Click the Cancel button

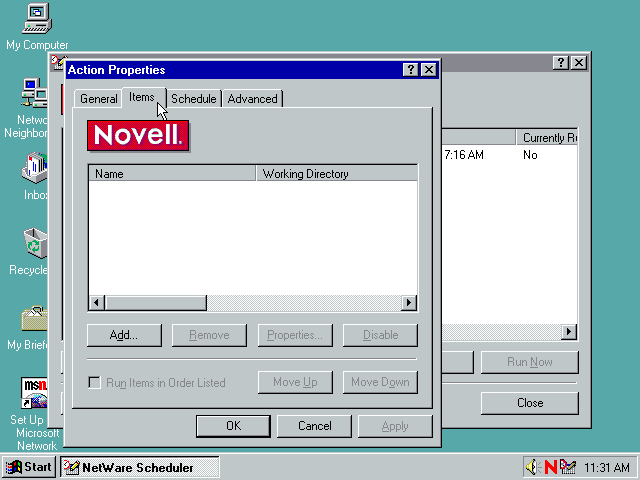[x=314, y=426]
